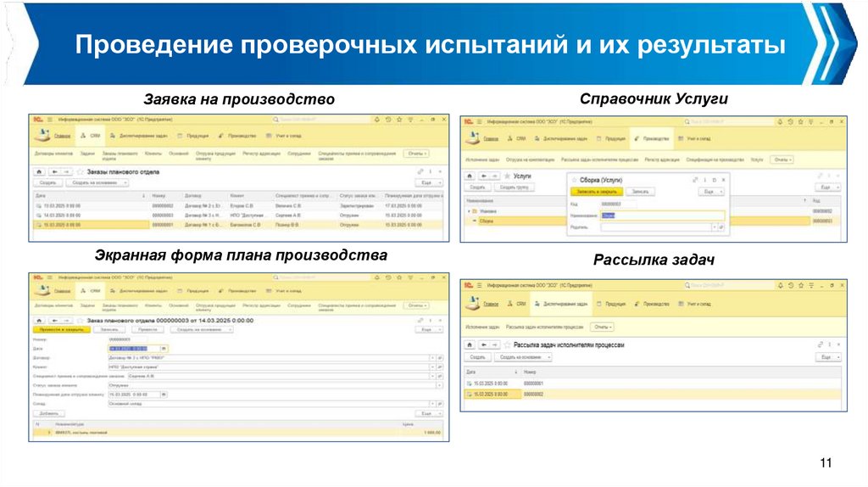Open the history icon in Заявка на производство window
Image resolution: width=868 pixels, height=487 pixels.
click(x=388, y=120)
